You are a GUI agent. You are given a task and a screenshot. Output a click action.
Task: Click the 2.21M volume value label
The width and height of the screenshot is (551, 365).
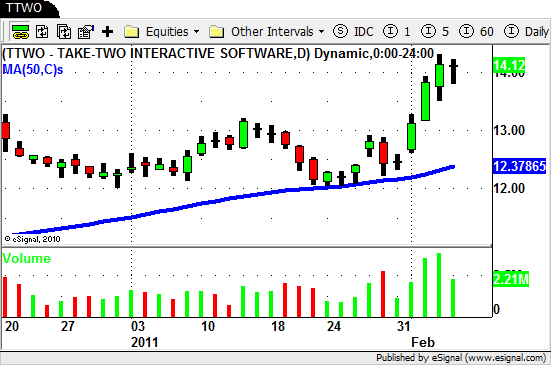tap(511, 279)
